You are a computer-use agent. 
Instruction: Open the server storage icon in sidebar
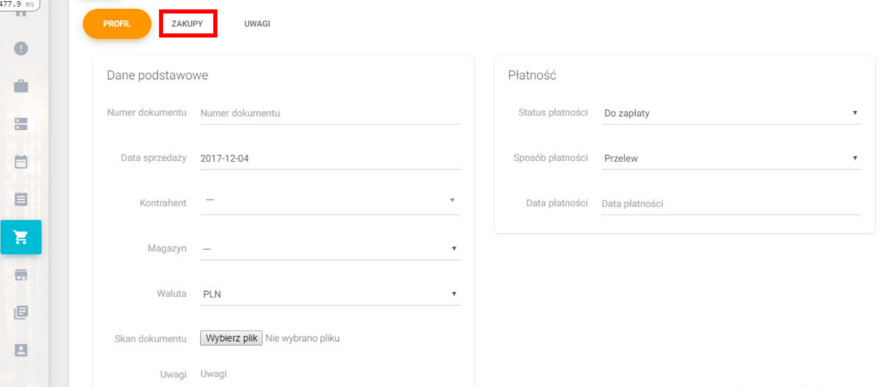tap(21, 124)
